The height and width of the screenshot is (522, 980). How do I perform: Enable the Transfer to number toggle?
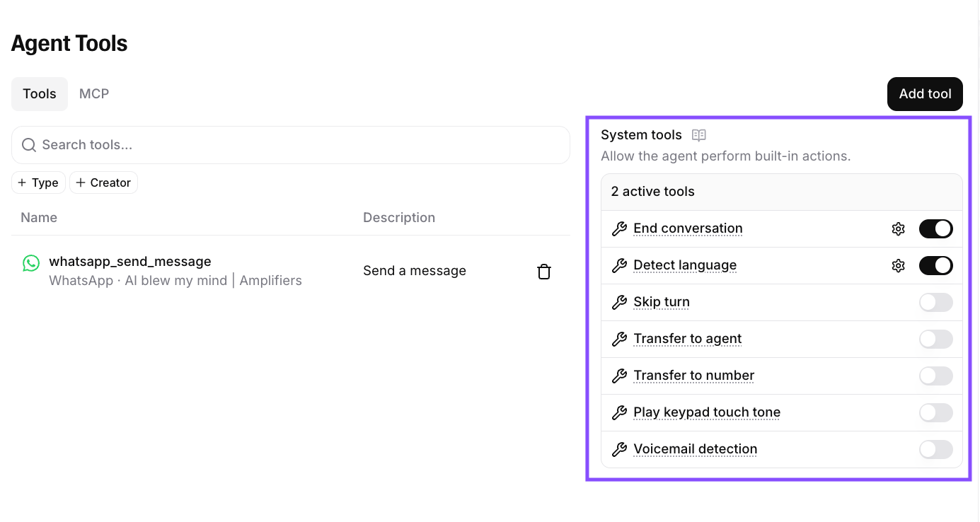(x=935, y=376)
